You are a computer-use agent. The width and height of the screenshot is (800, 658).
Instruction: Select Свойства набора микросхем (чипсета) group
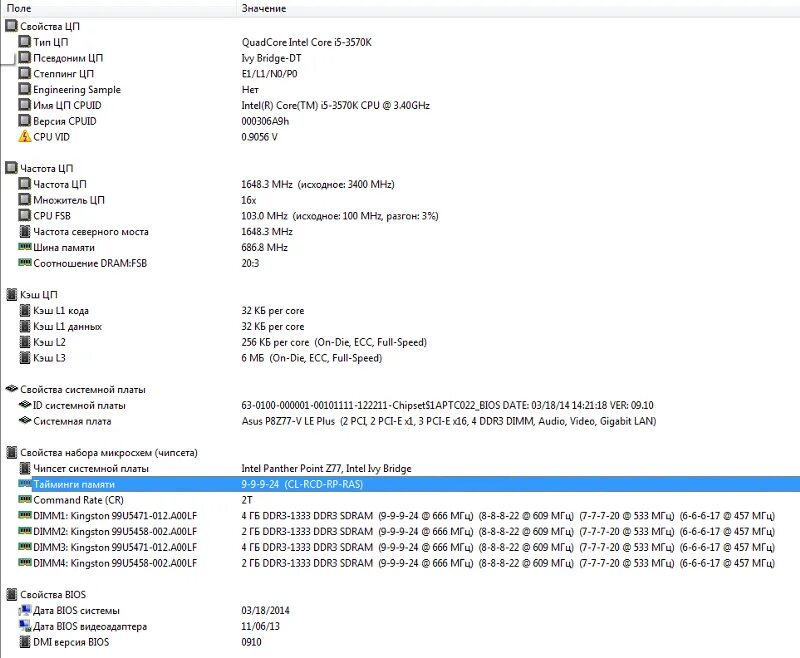point(109,453)
